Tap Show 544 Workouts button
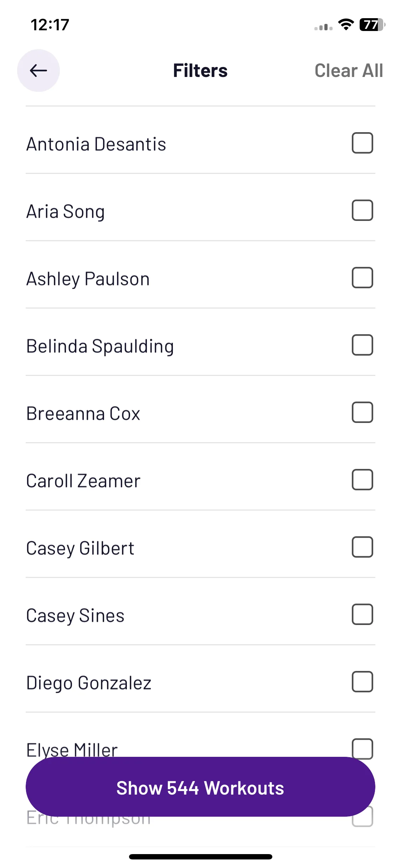This screenshot has width=401, height=868. (x=200, y=787)
